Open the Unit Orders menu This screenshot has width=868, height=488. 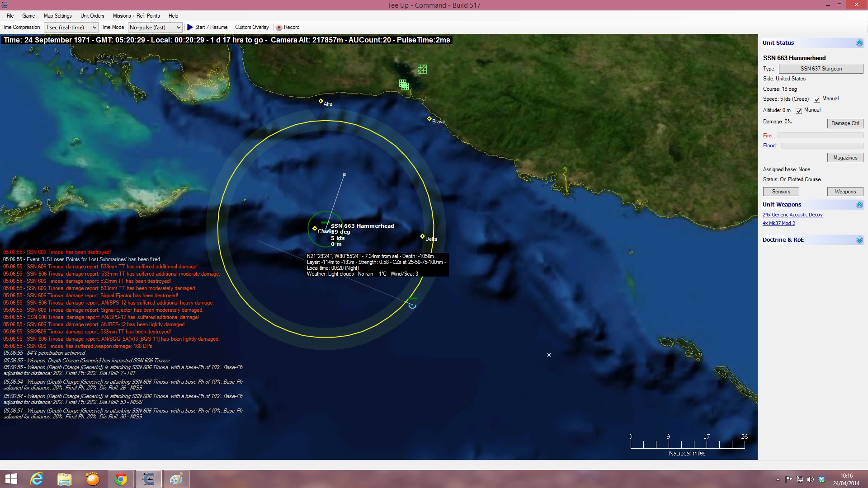click(x=92, y=16)
